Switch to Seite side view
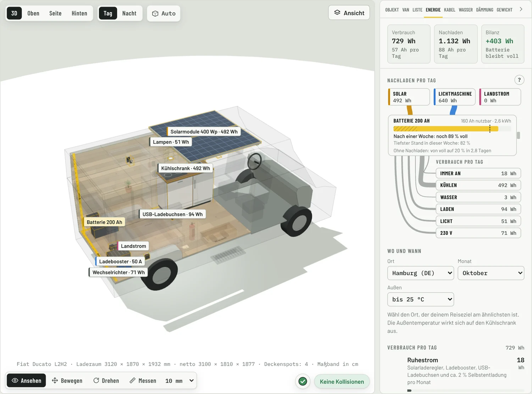 (55, 13)
